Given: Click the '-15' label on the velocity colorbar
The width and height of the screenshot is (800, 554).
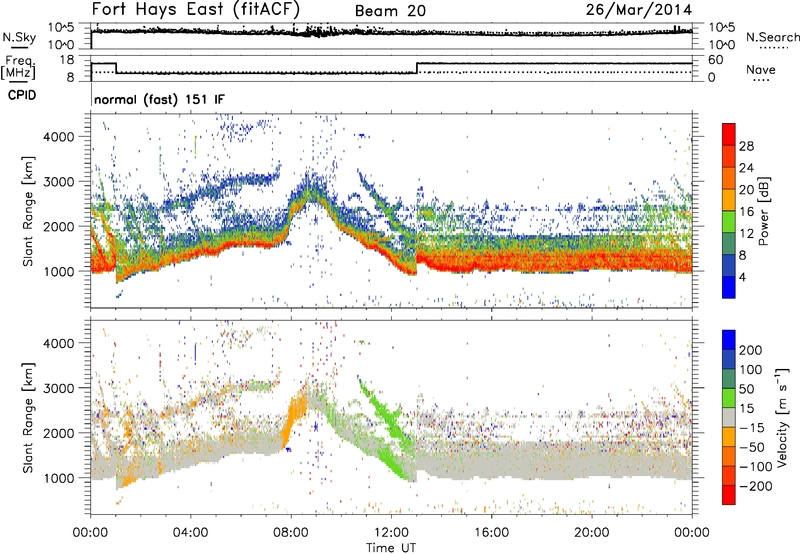Looking at the screenshot, I should click(x=751, y=428).
